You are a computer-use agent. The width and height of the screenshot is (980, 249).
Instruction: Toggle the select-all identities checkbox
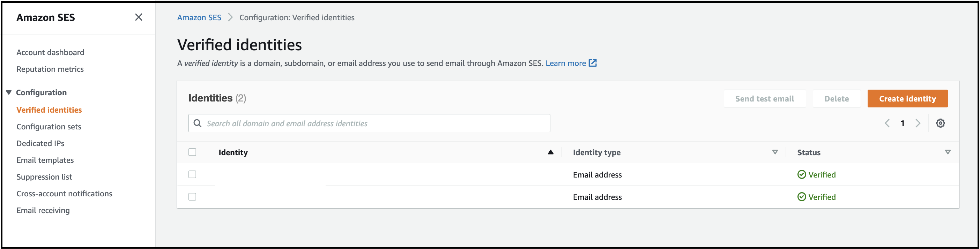coord(193,152)
